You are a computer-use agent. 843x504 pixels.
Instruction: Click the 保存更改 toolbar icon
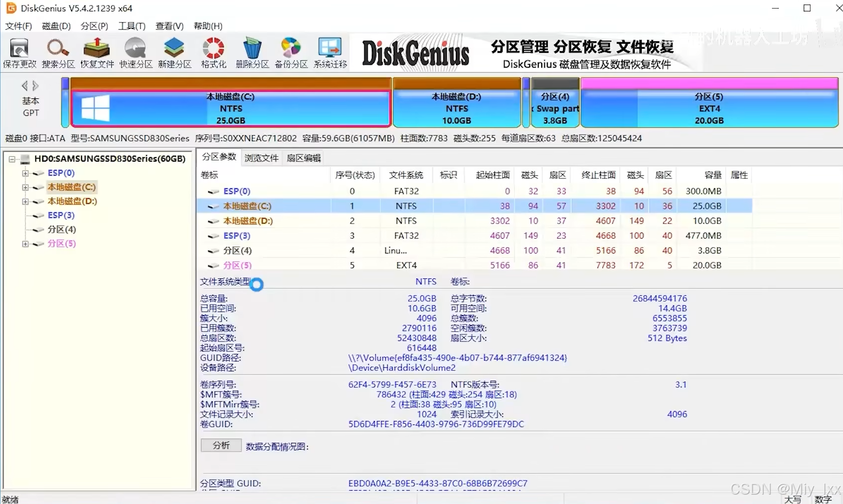[19, 53]
